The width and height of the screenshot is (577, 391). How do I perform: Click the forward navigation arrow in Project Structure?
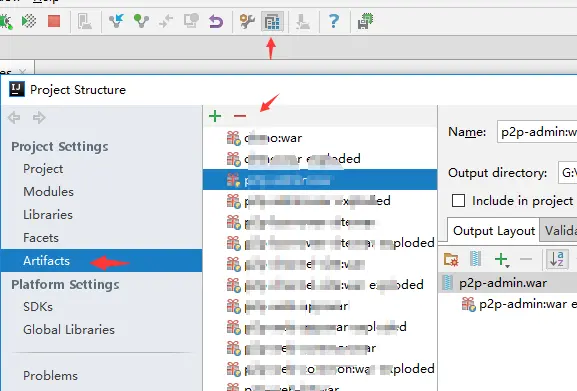click(x=39, y=118)
